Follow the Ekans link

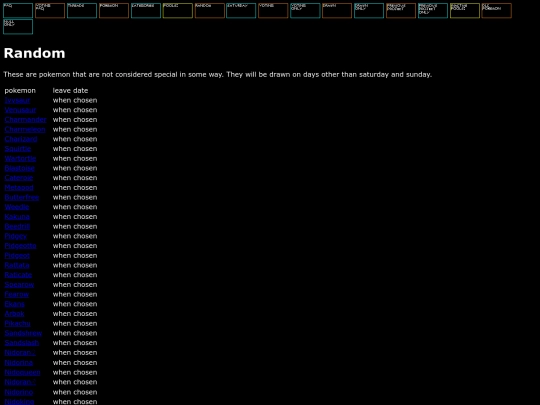15,304
